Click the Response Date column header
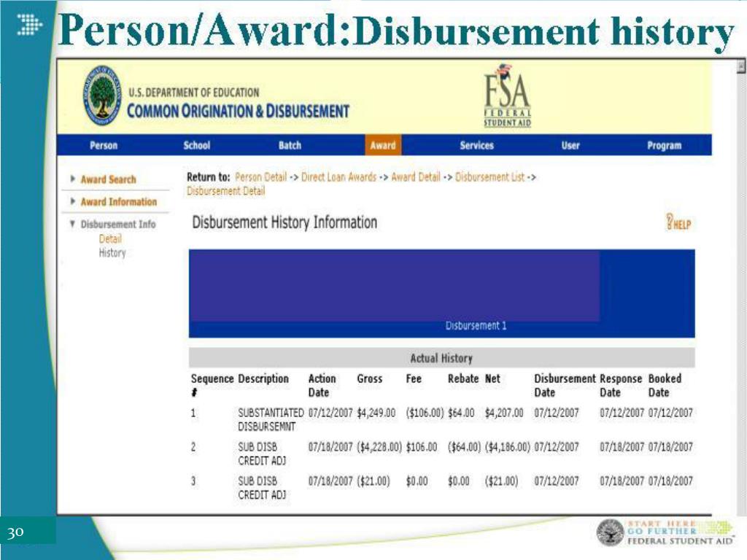Screen dimensions: 747x560 point(621,385)
